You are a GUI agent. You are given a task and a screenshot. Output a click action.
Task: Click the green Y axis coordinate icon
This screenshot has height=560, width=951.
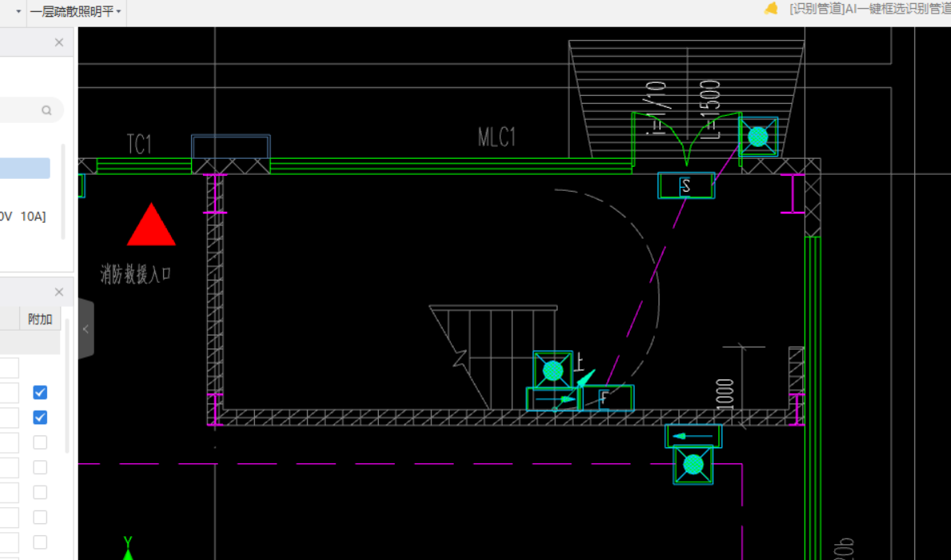pyautogui.click(x=127, y=547)
